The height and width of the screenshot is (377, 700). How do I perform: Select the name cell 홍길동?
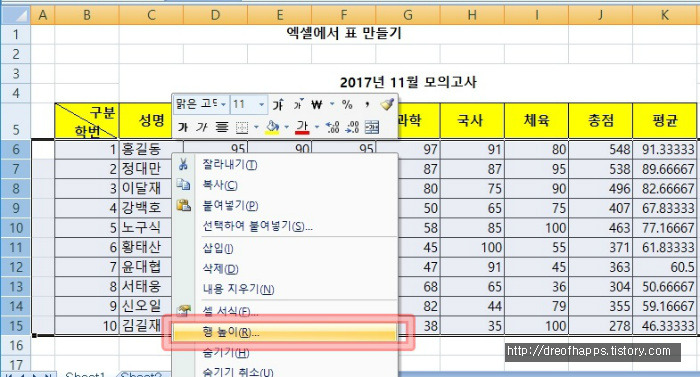click(146, 149)
